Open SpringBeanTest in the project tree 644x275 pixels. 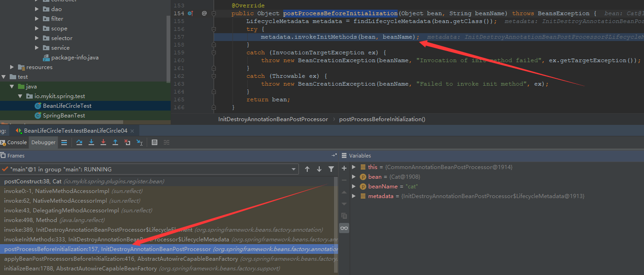(63, 116)
